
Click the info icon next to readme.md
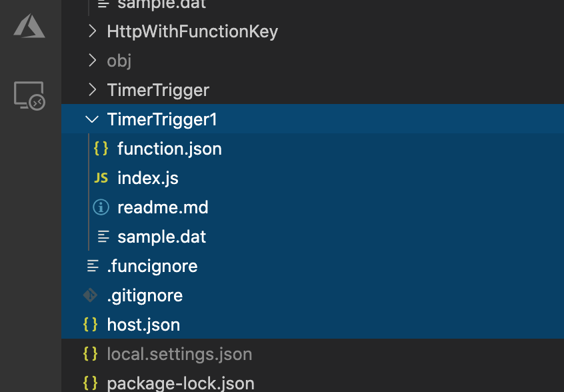click(x=101, y=207)
